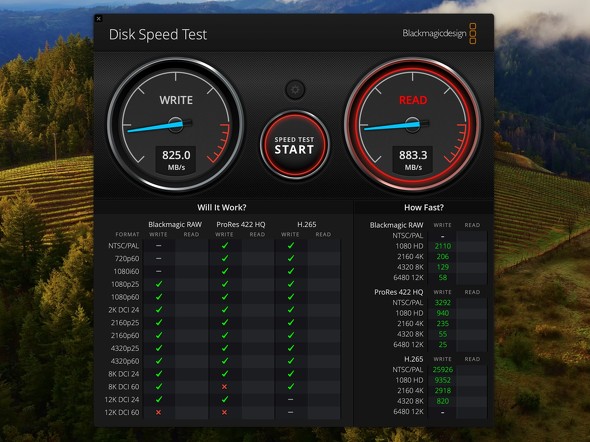Close the Disk Speed Test window
Screen dimensions: 590x442
click(x=99, y=18)
